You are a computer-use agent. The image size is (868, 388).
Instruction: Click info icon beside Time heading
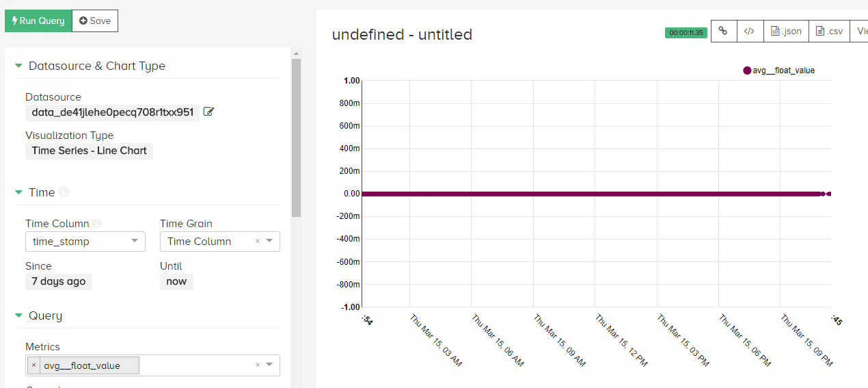pyautogui.click(x=64, y=192)
